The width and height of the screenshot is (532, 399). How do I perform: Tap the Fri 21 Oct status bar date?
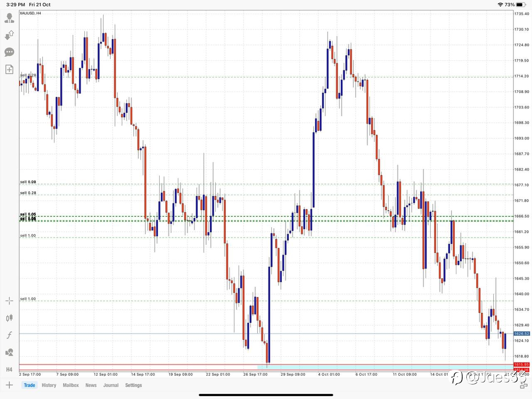pos(40,5)
